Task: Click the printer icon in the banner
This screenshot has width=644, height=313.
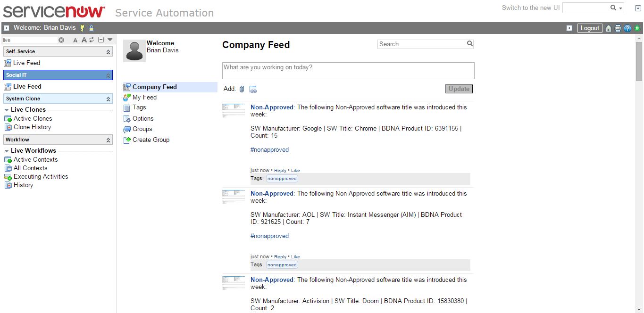Action: pyautogui.click(x=618, y=28)
